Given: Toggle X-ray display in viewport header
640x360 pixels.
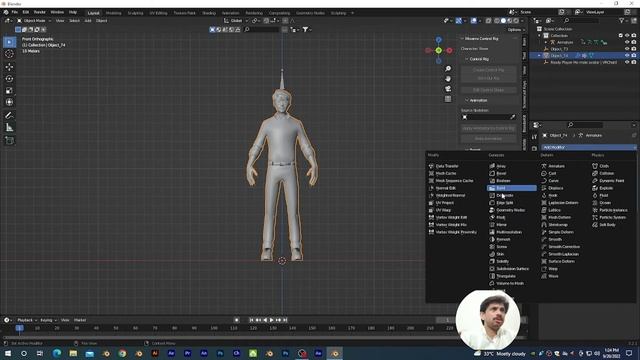Looking at the screenshot, I should (x=488, y=20).
